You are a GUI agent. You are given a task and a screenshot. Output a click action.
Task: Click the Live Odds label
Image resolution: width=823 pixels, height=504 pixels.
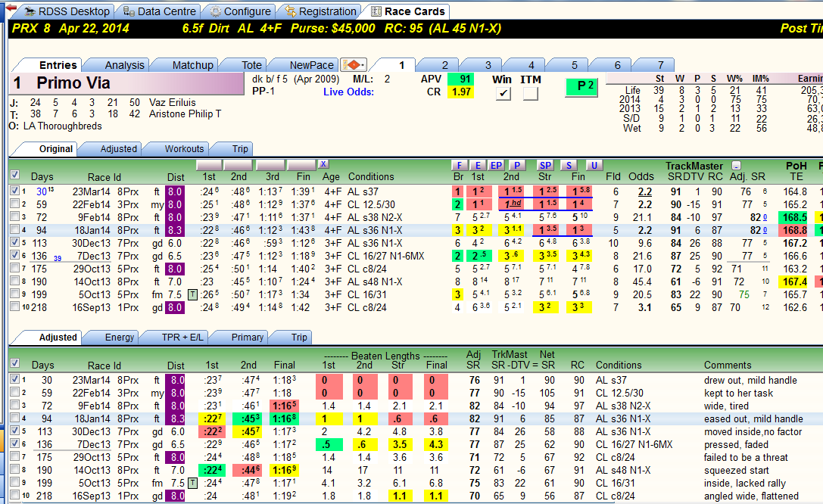tap(348, 92)
